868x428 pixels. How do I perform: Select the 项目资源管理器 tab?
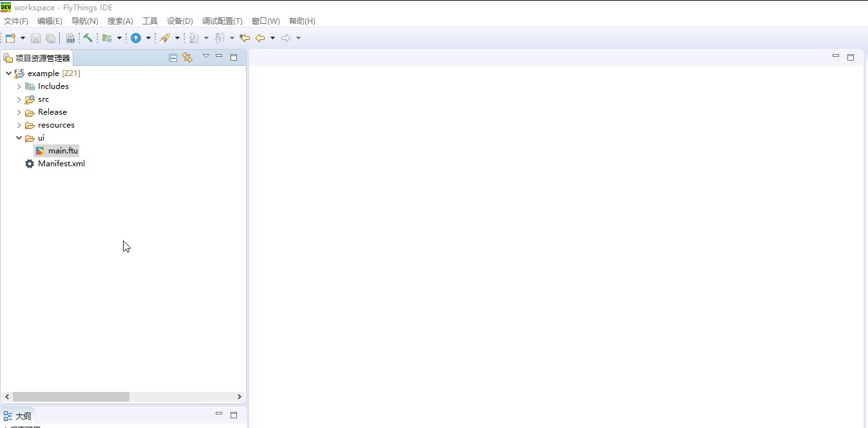pos(37,58)
